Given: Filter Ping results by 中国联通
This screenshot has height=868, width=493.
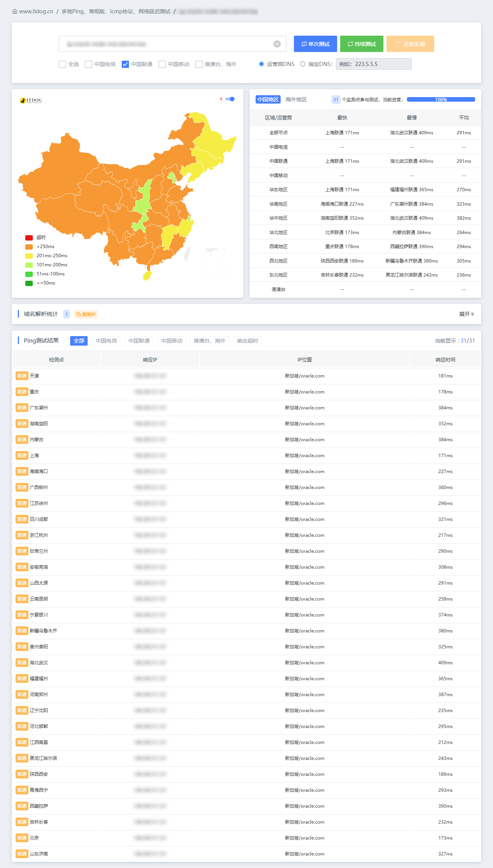Looking at the screenshot, I should tap(139, 341).
